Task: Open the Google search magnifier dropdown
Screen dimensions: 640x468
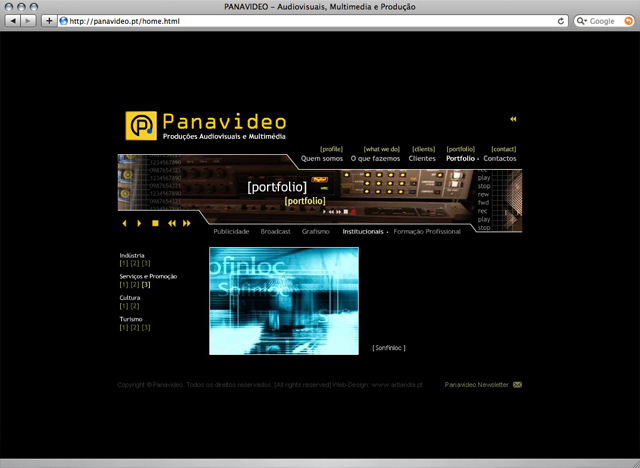Action: 582,21
